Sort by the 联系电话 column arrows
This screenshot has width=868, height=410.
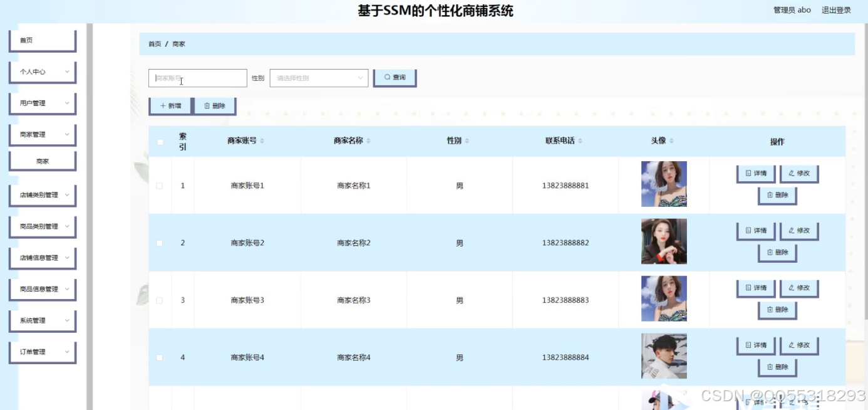(580, 141)
